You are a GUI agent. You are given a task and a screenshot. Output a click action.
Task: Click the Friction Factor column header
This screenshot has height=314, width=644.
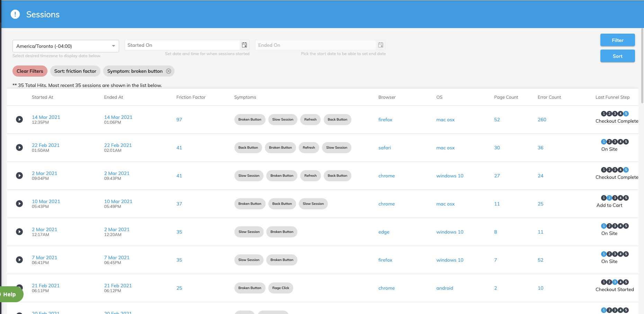click(191, 97)
